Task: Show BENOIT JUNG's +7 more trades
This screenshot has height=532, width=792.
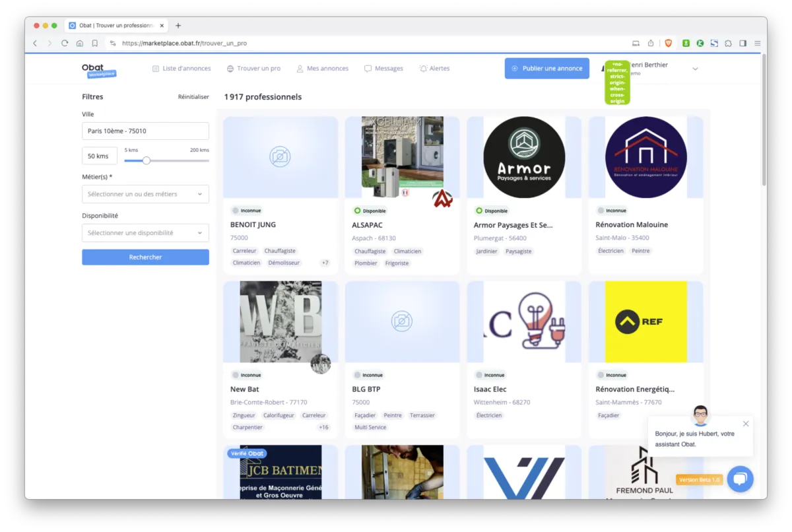Action: coord(325,263)
